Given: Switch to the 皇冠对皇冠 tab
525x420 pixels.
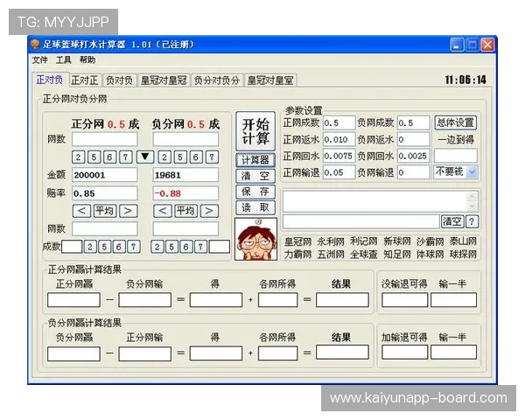Looking at the screenshot, I should (164, 80).
